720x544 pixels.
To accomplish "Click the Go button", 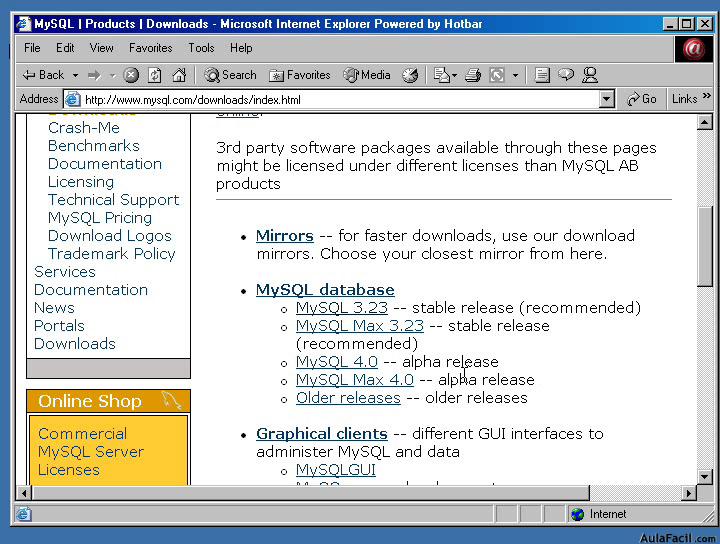I will (642, 99).
